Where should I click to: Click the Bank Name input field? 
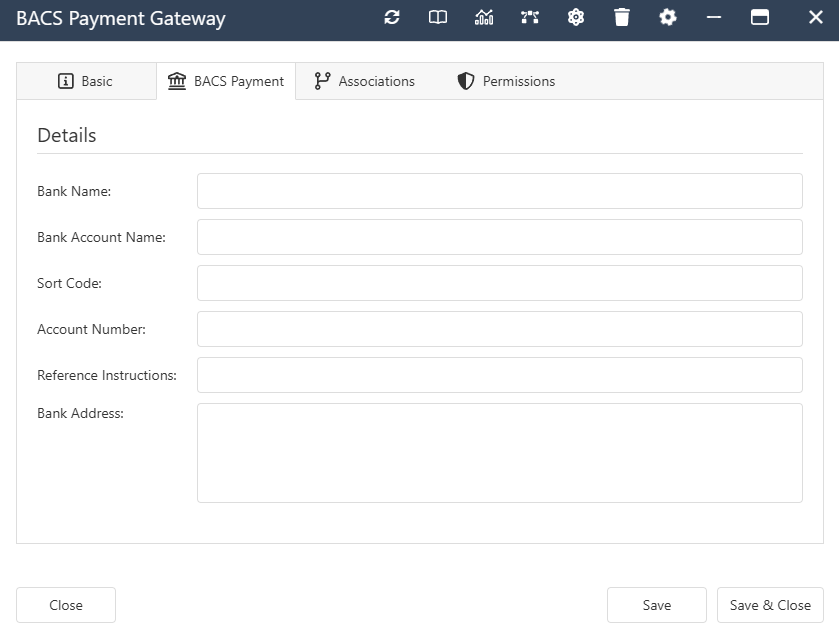click(x=499, y=191)
